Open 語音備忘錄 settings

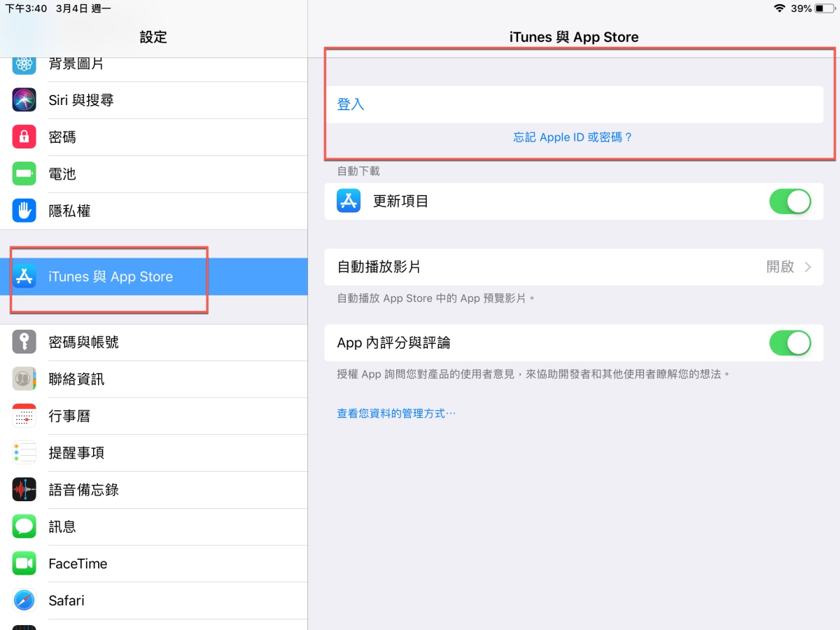(x=154, y=490)
